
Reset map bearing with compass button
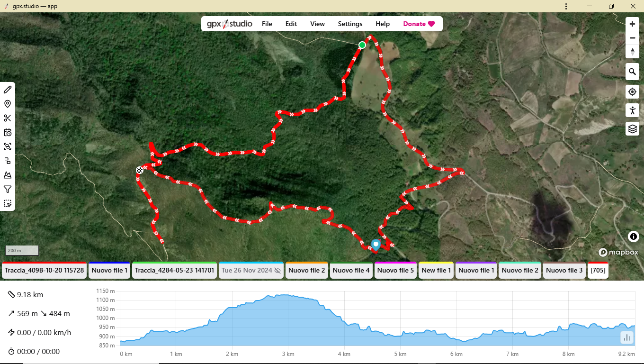632,51
